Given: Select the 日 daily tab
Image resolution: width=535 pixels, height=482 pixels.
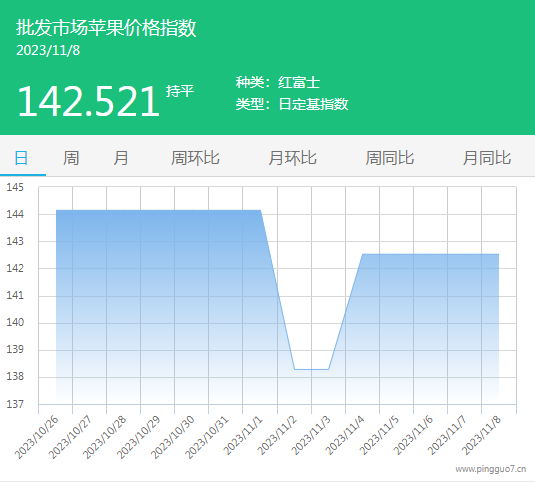Looking at the screenshot, I should [x=21, y=158].
